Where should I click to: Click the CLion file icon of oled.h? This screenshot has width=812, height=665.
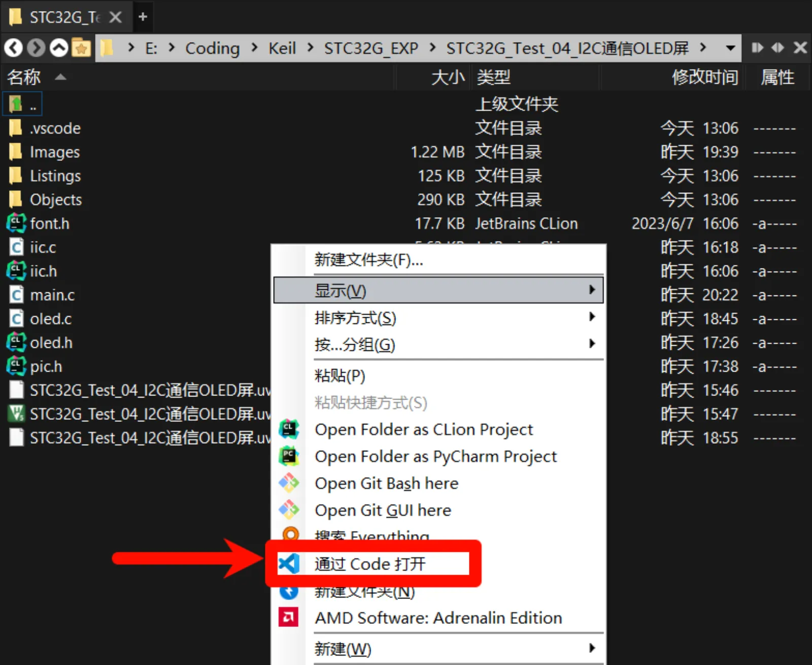[16, 342]
